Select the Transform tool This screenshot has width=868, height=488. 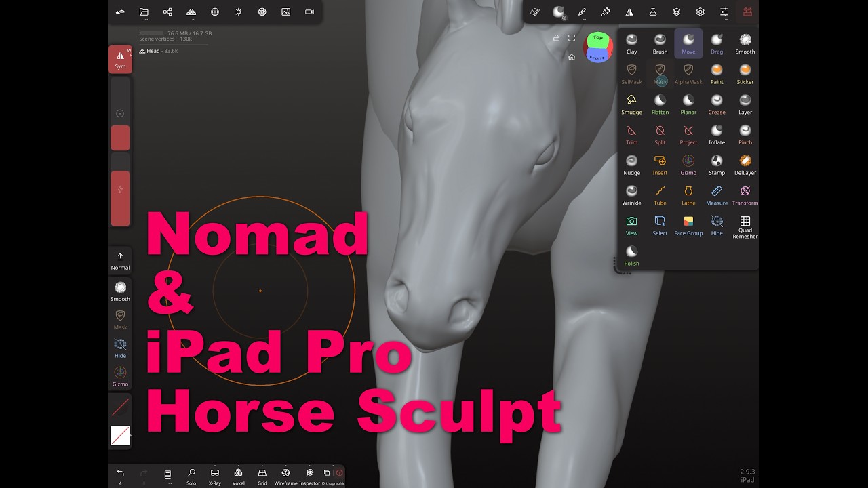click(745, 196)
